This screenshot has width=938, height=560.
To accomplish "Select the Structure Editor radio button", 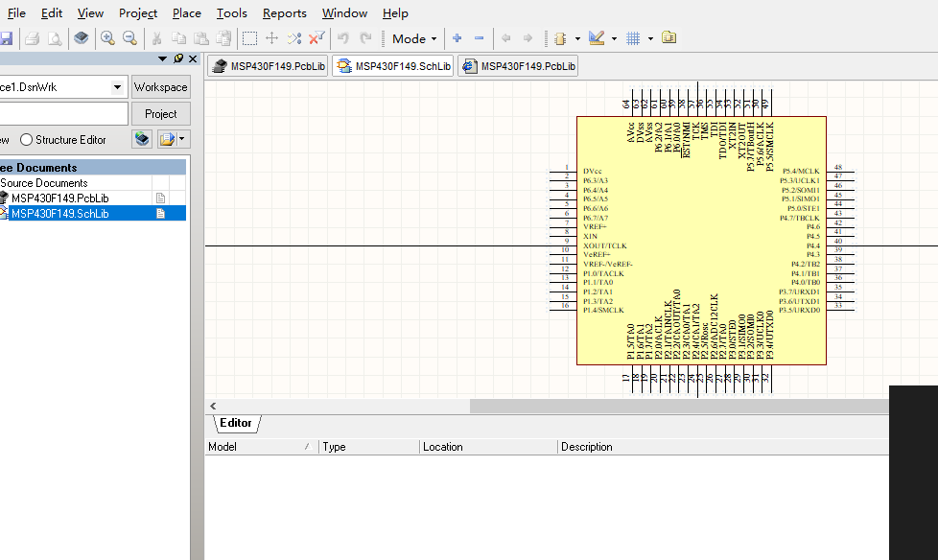I will 27,140.
